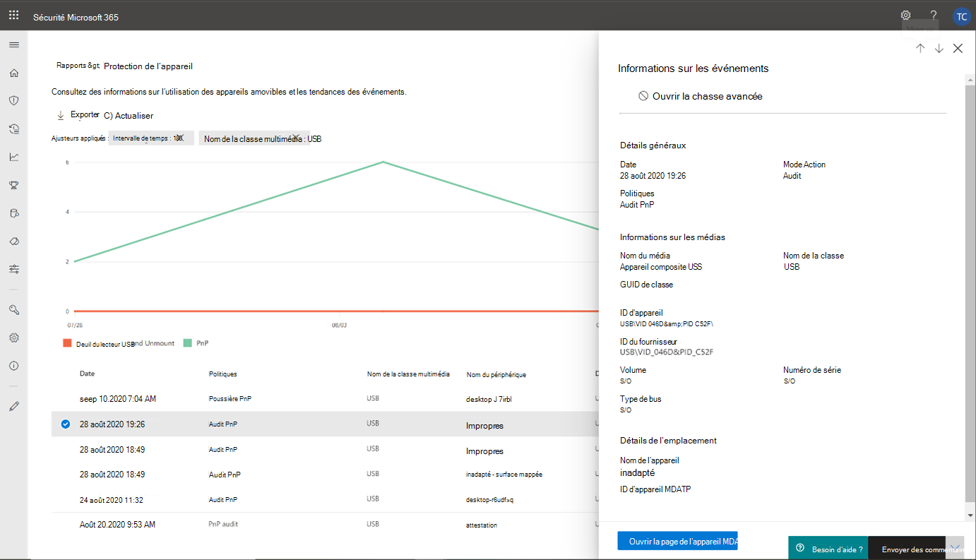This screenshot has height=560, width=976.
Task: Go to next event with down arrow
Action: pyautogui.click(x=939, y=48)
